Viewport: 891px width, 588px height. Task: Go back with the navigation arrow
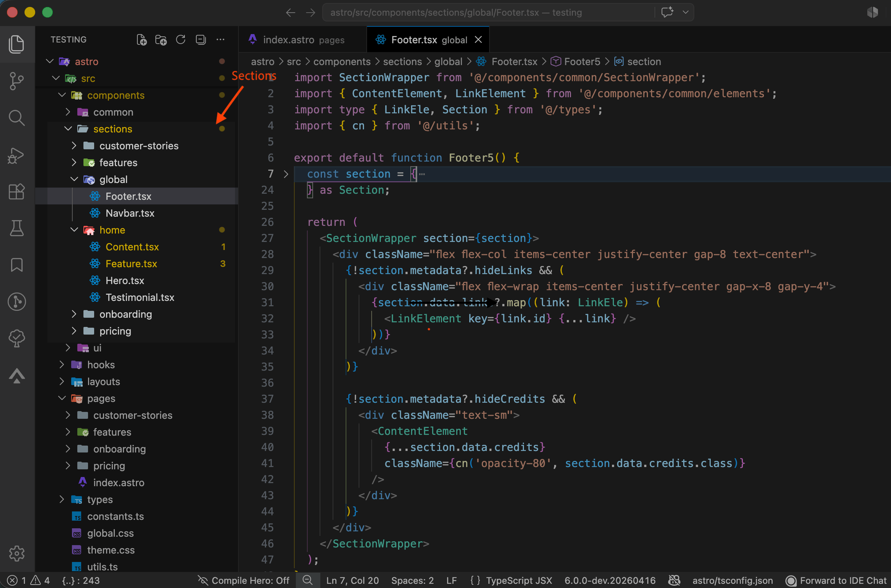point(290,13)
